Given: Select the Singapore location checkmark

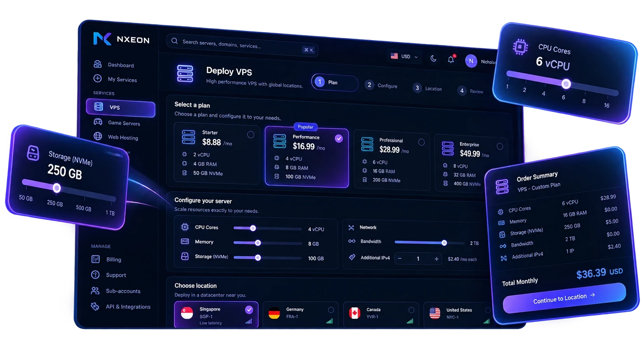Looking at the screenshot, I should coord(249,310).
